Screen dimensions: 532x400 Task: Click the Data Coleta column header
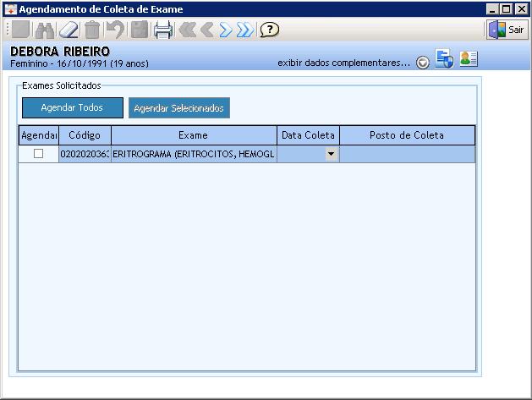pos(308,135)
